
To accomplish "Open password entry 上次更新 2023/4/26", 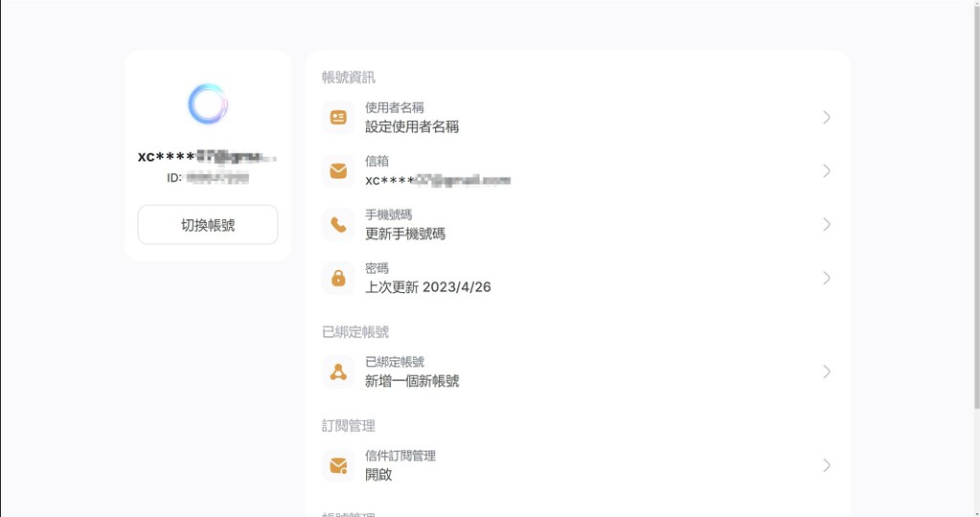I will click(x=428, y=287).
